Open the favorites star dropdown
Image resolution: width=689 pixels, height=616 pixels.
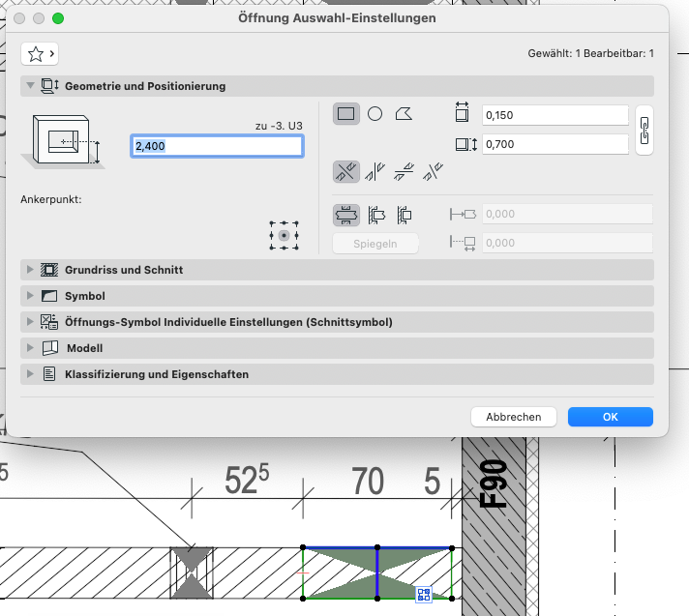click(x=41, y=54)
